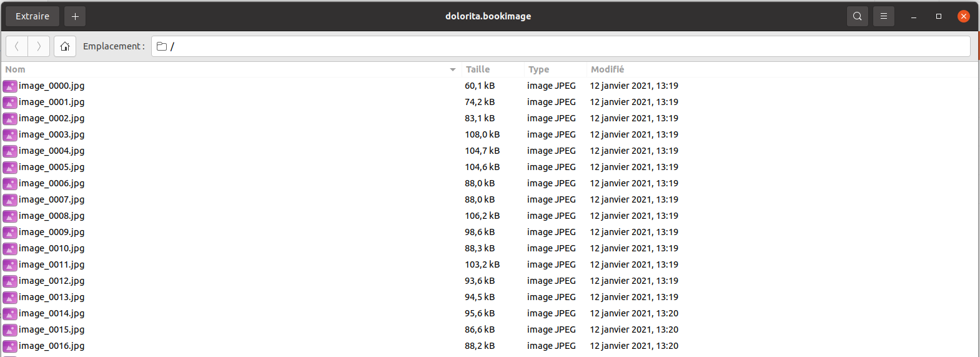Select file image_0016.jpg
Screen dimensions: 980x357
click(x=51, y=346)
